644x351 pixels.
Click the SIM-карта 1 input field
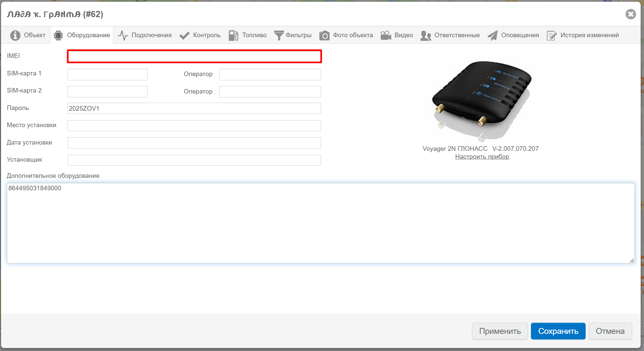(x=107, y=74)
